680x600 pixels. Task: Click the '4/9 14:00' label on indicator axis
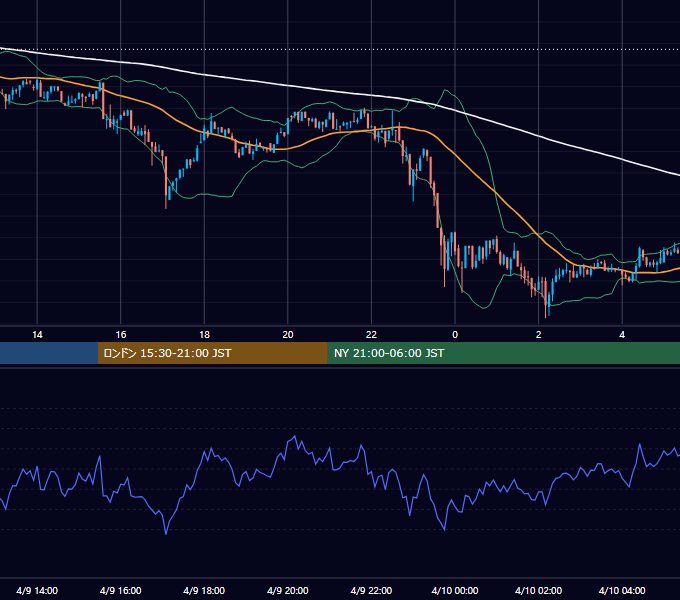pos(37,590)
